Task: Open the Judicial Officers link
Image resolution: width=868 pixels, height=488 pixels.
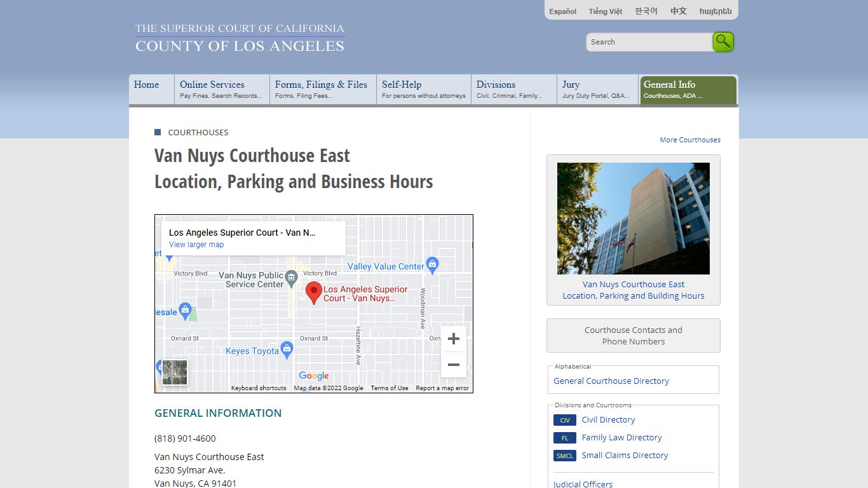Action: (x=583, y=484)
